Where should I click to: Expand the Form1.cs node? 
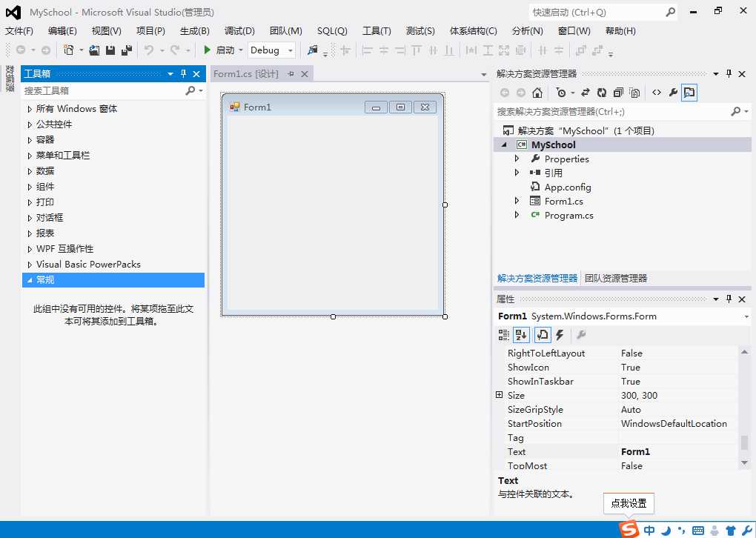(x=517, y=201)
